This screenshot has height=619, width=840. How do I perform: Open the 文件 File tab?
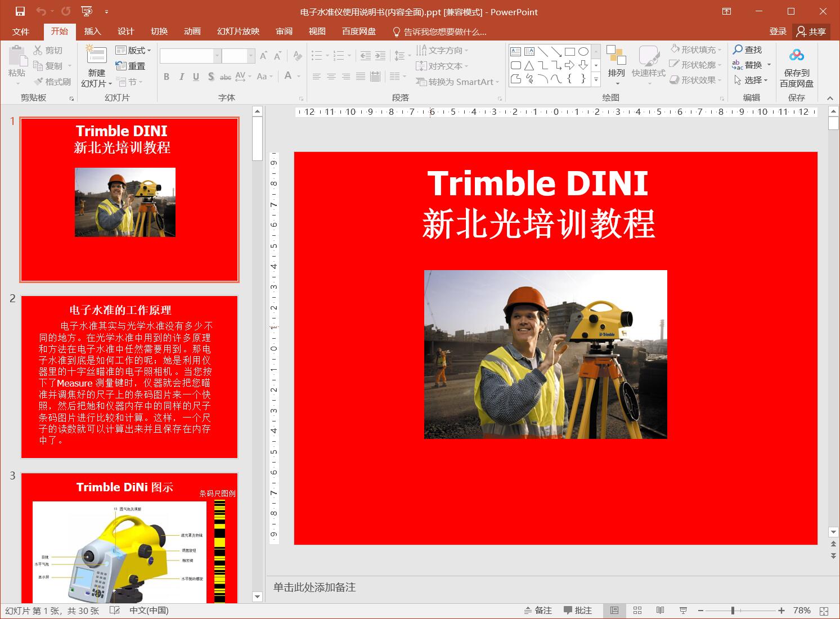click(21, 32)
